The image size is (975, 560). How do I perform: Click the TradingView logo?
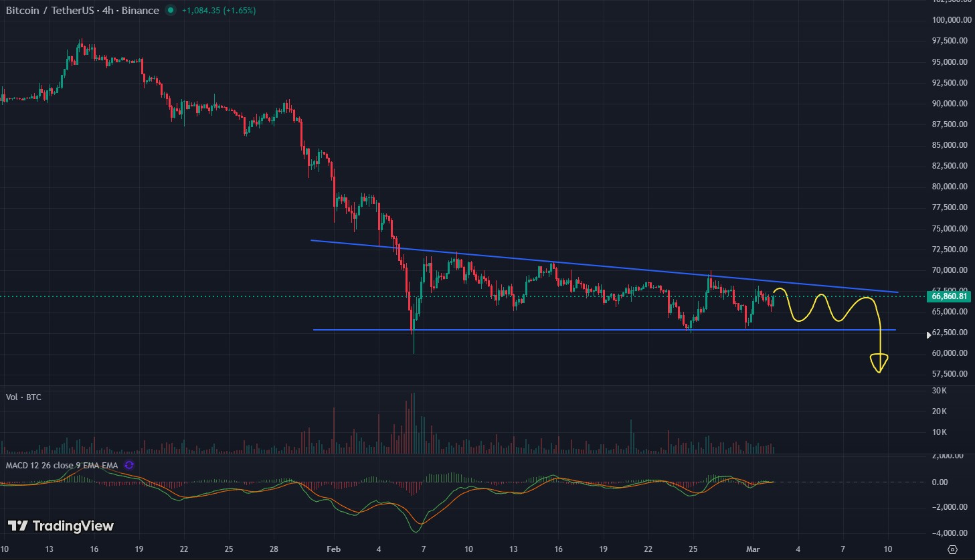[x=61, y=526]
